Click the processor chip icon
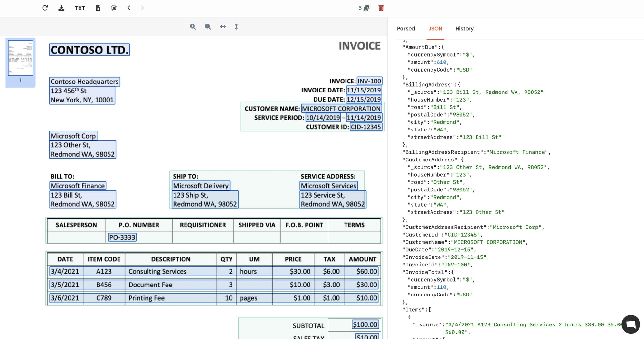The image size is (644, 339). point(114,8)
